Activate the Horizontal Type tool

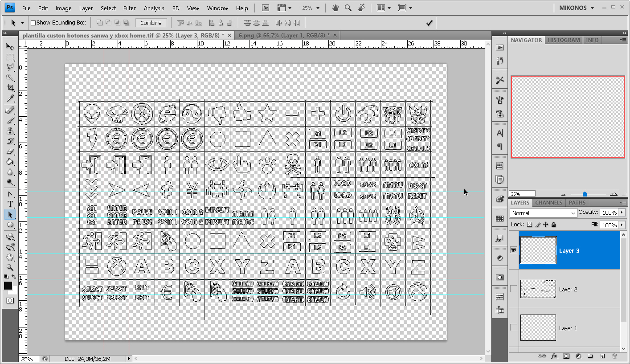[x=10, y=204]
